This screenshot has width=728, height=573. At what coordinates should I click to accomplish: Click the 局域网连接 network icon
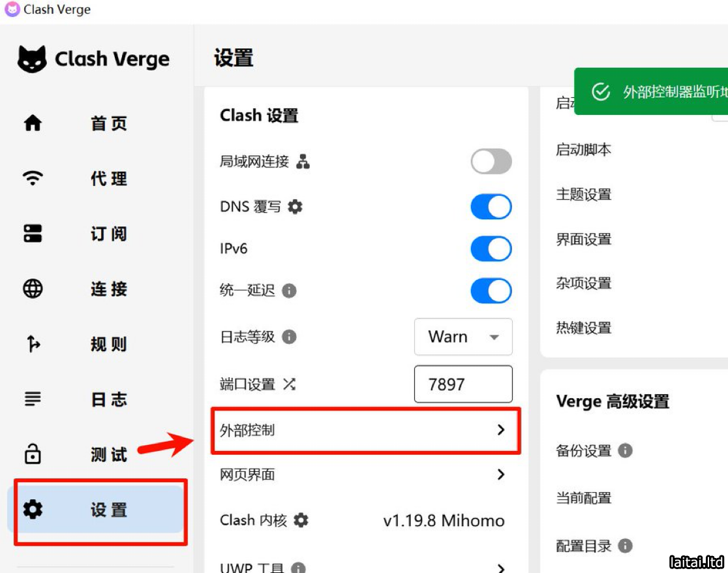[x=303, y=162]
